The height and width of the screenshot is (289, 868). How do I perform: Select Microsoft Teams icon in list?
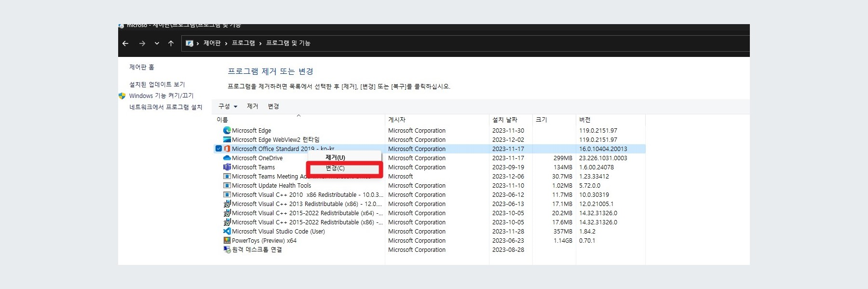click(x=227, y=167)
